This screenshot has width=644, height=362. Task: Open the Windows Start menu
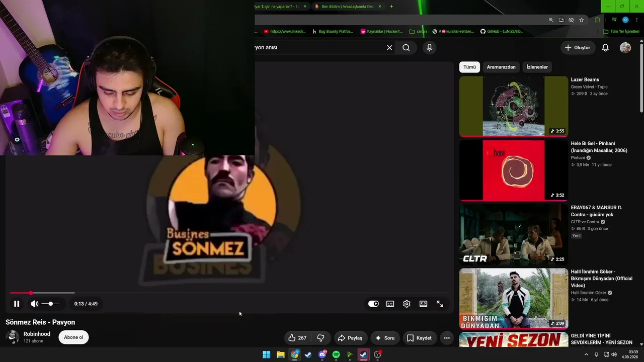click(266, 354)
